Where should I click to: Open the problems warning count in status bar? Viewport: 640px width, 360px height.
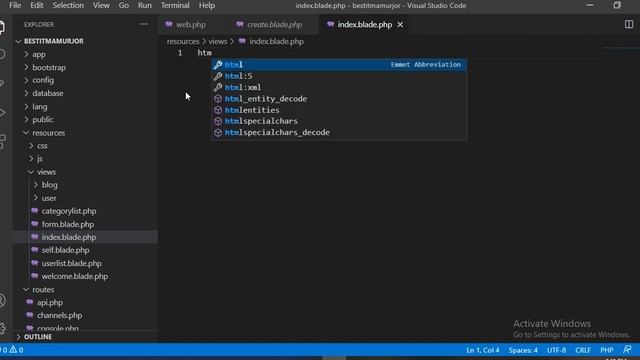click(x=16, y=350)
